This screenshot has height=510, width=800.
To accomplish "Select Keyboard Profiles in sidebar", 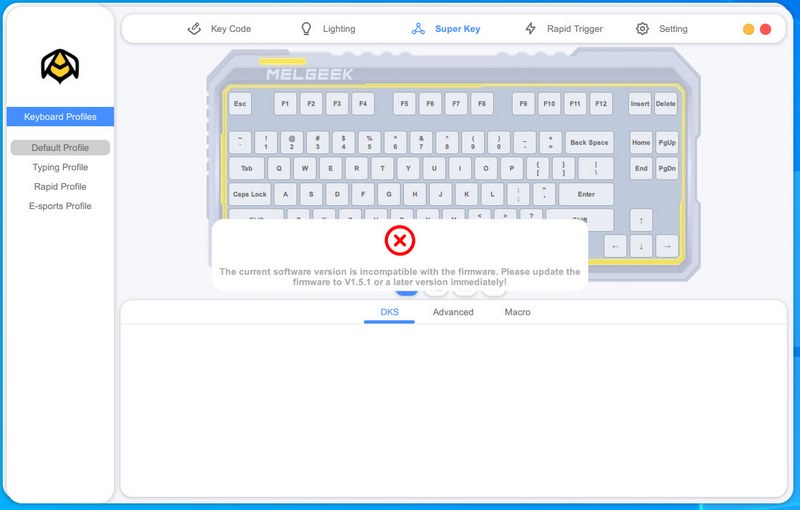I will tap(60, 117).
